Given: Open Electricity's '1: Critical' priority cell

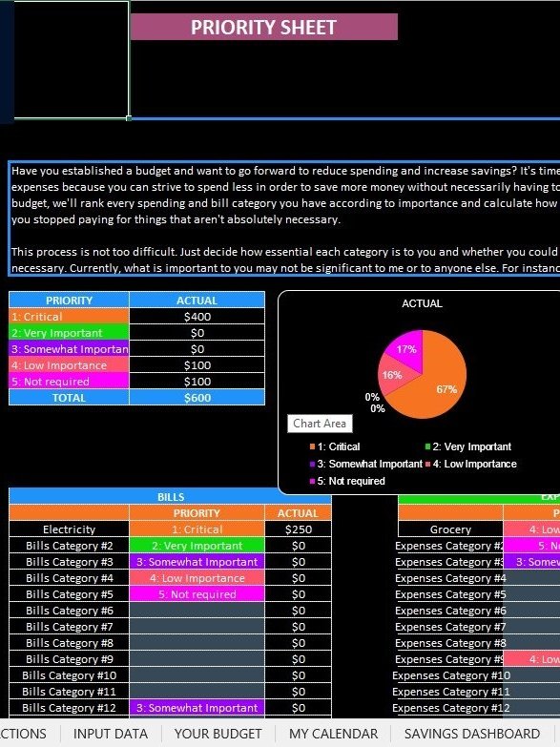Looking at the screenshot, I should [x=197, y=529].
